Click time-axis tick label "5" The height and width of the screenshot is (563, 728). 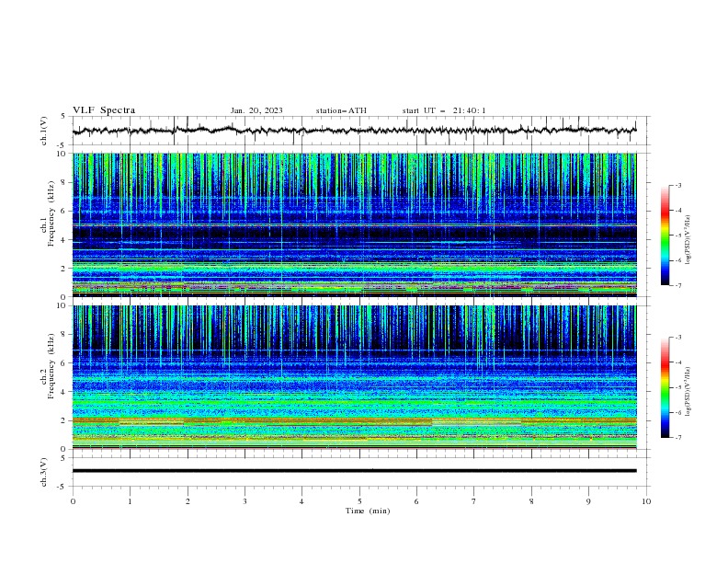click(x=359, y=501)
